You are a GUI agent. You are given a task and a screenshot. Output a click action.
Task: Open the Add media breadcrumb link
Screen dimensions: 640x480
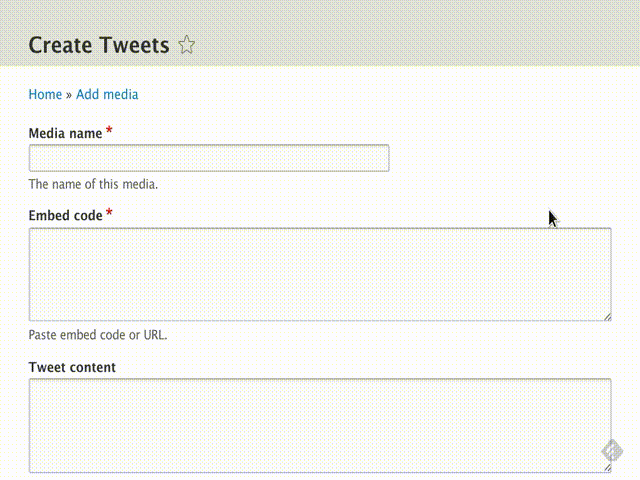coord(107,94)
